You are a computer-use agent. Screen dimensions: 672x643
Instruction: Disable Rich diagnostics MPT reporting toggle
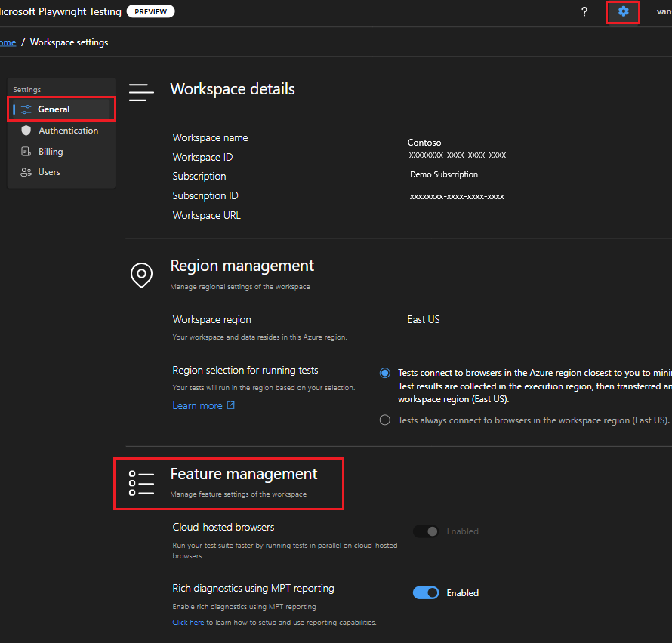click(426, 593)
